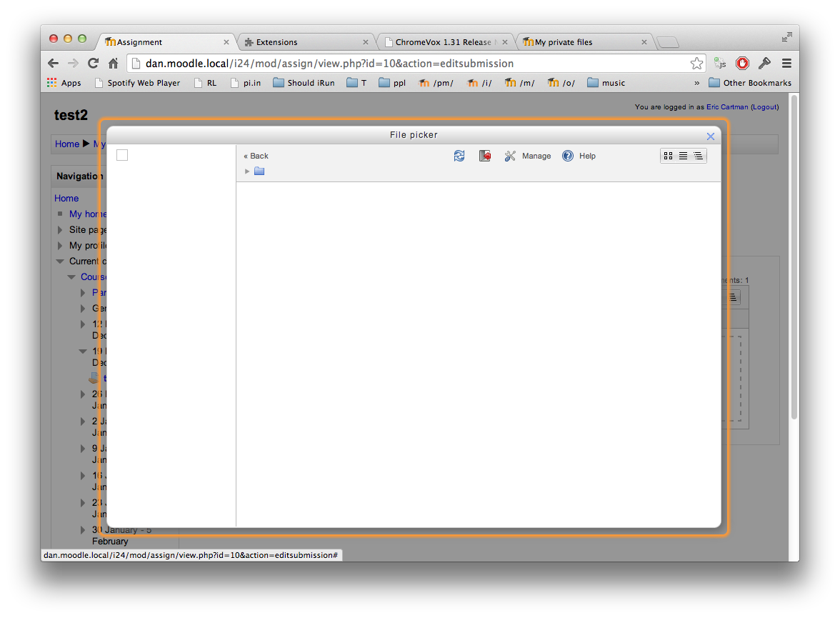The height and width of the screenshot is (618, 840).
Task: Click Home in the breadcrumb
Action: (67, 144)
